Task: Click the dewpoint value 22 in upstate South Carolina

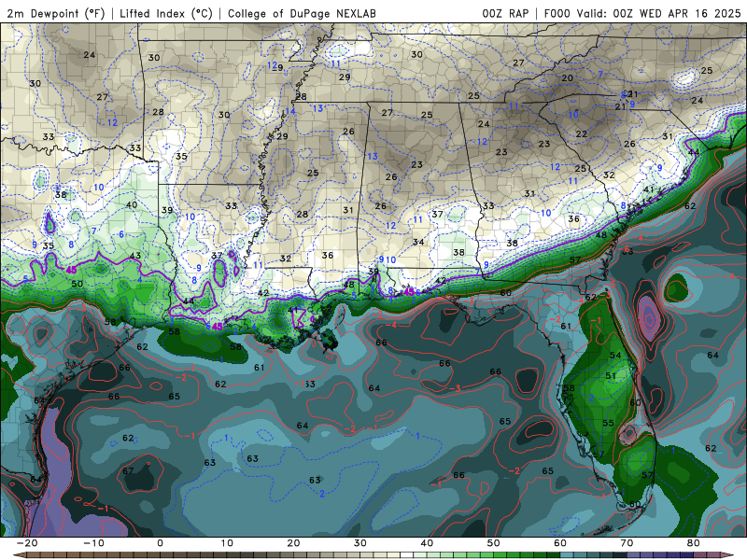Action: point(581,133)
